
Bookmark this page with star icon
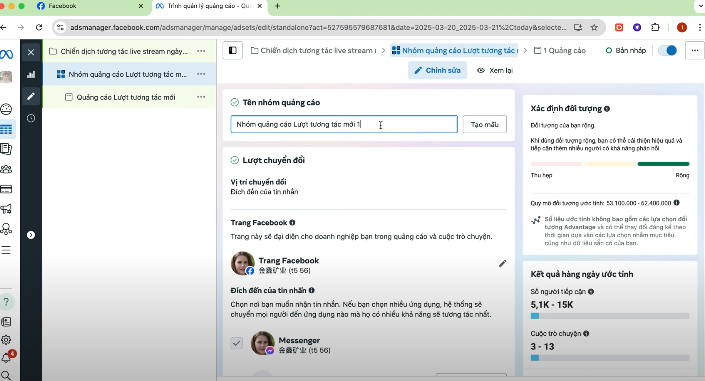[x=594, y=27]
